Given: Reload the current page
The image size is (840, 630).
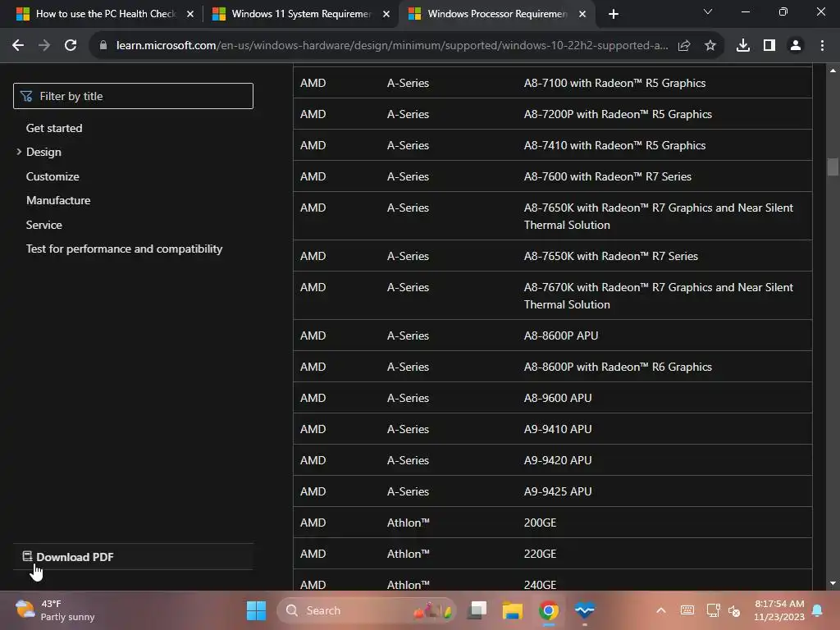Looking at the screenshot, I should [x=71, y=46].
